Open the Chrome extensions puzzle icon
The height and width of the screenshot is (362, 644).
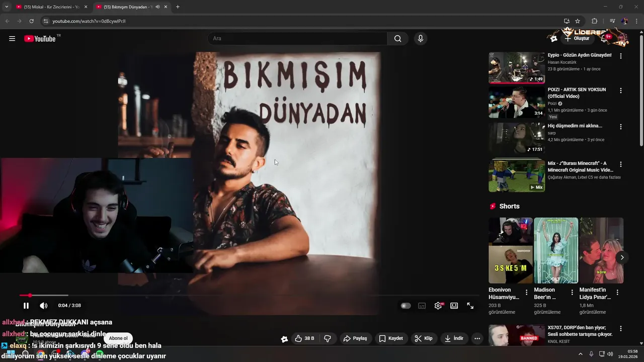tap(595, 21)
